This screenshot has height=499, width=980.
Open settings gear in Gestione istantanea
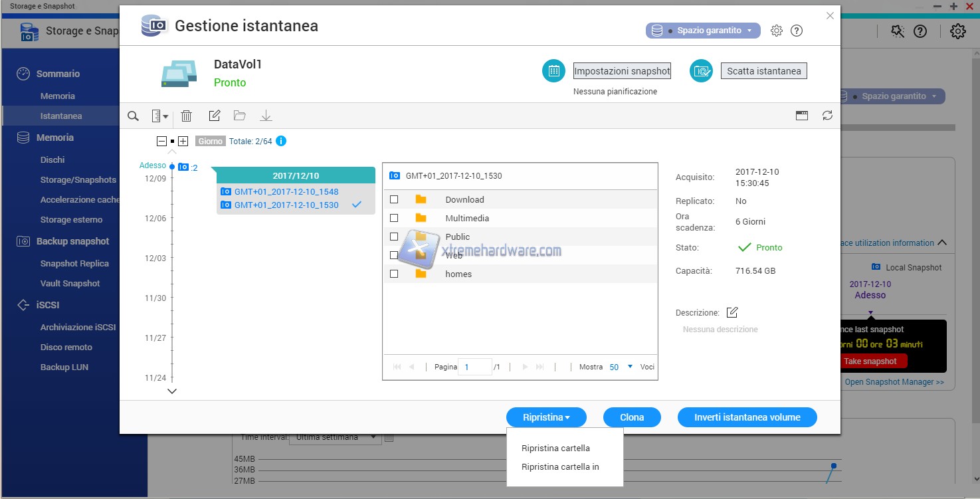(776, 31)
